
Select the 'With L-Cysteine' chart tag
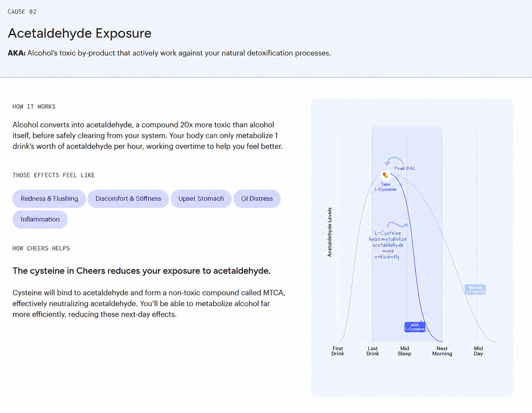[415, 327]
